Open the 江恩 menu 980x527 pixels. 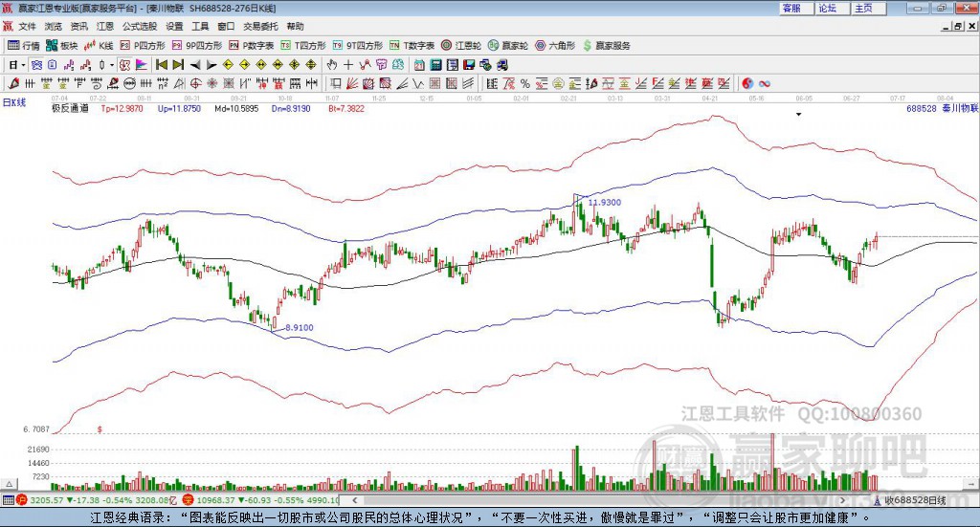click(105, 26)
